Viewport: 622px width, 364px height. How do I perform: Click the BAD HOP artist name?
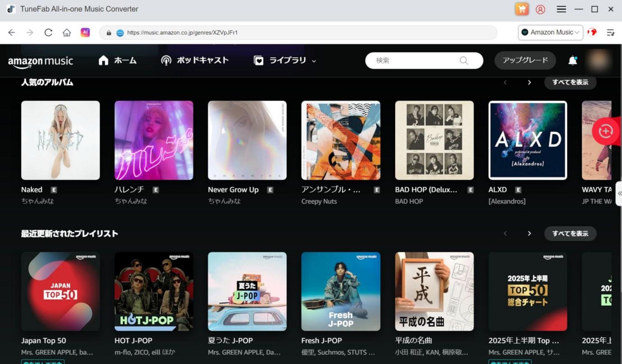pos(409,202)
